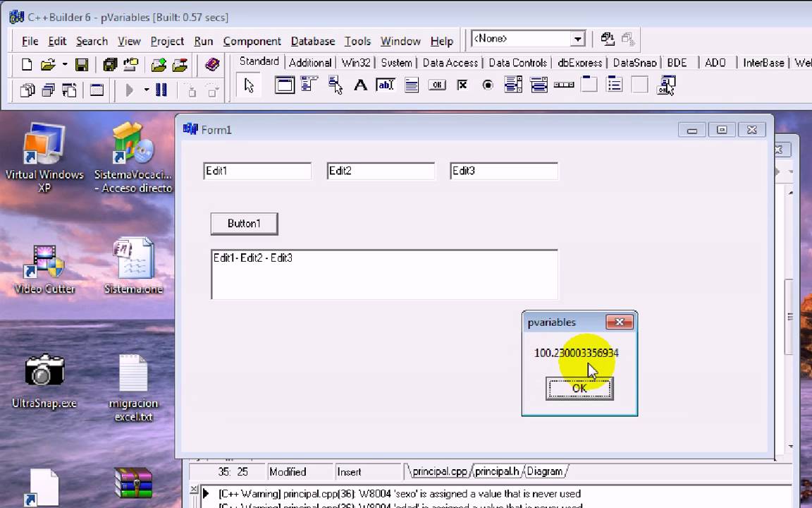Click OK in the pvariables dialog
The width and height of the screenshot is (812, 508).
pyautogui.click(x=579, y=388)
